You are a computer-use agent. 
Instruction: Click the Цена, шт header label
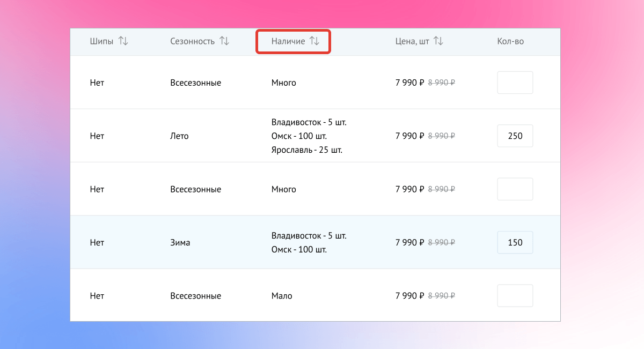[412, 41]
